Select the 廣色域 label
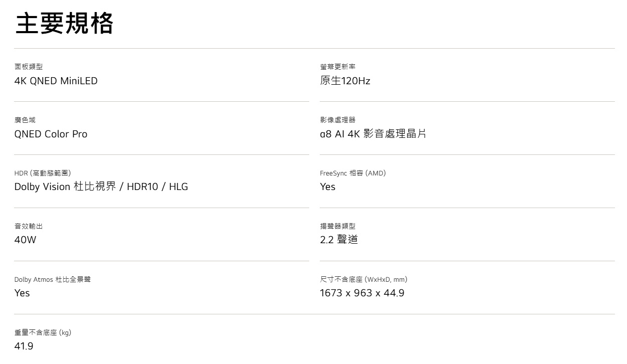This screenshot has height=364, width=627. coord(25,120)
